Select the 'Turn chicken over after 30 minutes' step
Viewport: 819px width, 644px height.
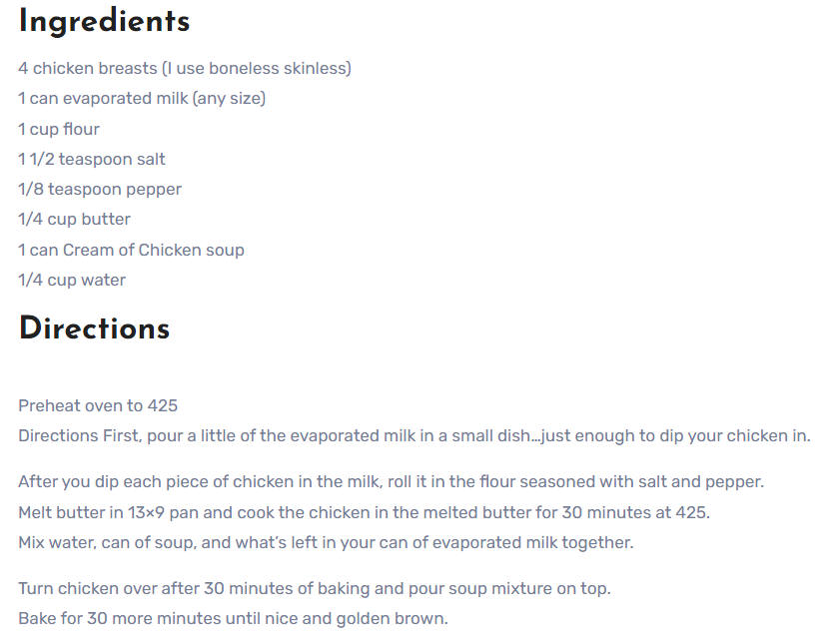point(315,589)
